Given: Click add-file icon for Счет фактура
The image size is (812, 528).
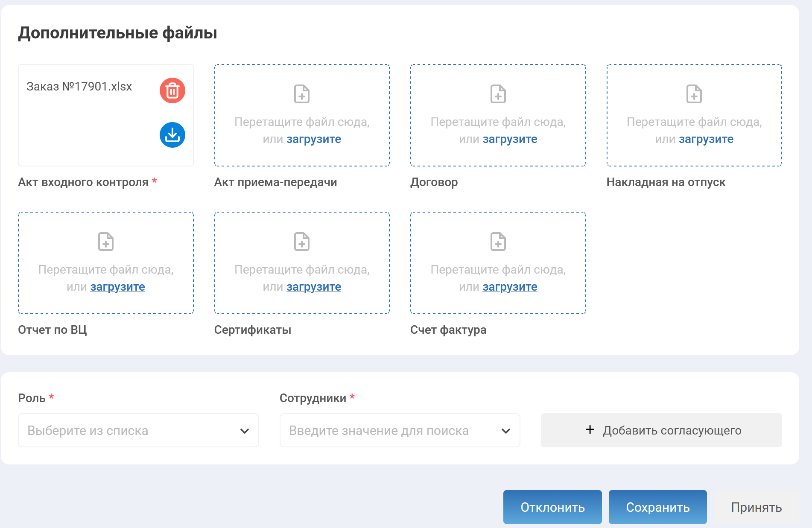Looking at the screenshot, I should [498, 242].
